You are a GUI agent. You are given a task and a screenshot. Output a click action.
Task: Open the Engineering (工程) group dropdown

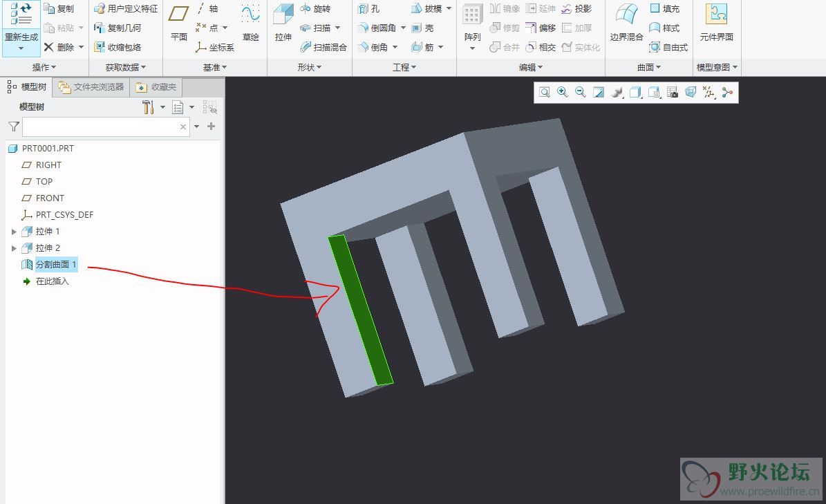pyautogui.click(x=404, y=68)
